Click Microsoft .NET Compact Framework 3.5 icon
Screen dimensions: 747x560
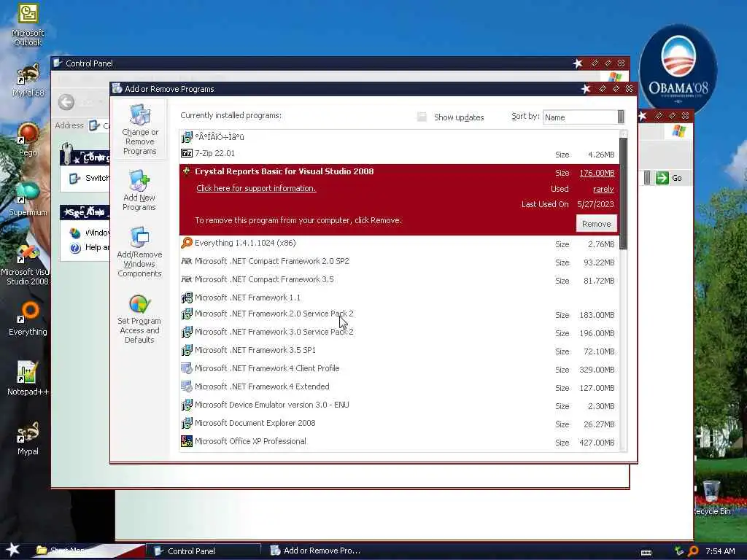click(x=187, y=279)
